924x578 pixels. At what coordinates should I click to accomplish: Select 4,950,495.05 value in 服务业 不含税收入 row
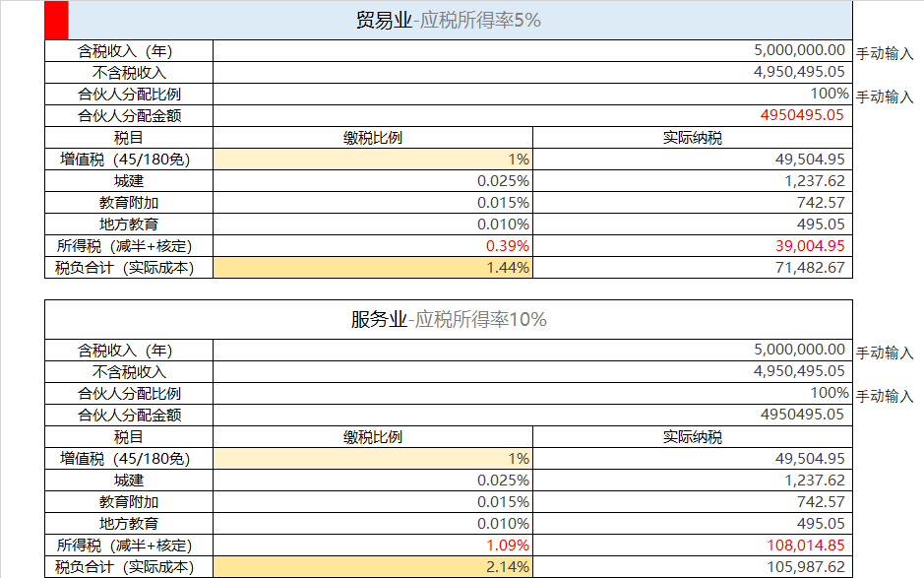click(532, 371)
